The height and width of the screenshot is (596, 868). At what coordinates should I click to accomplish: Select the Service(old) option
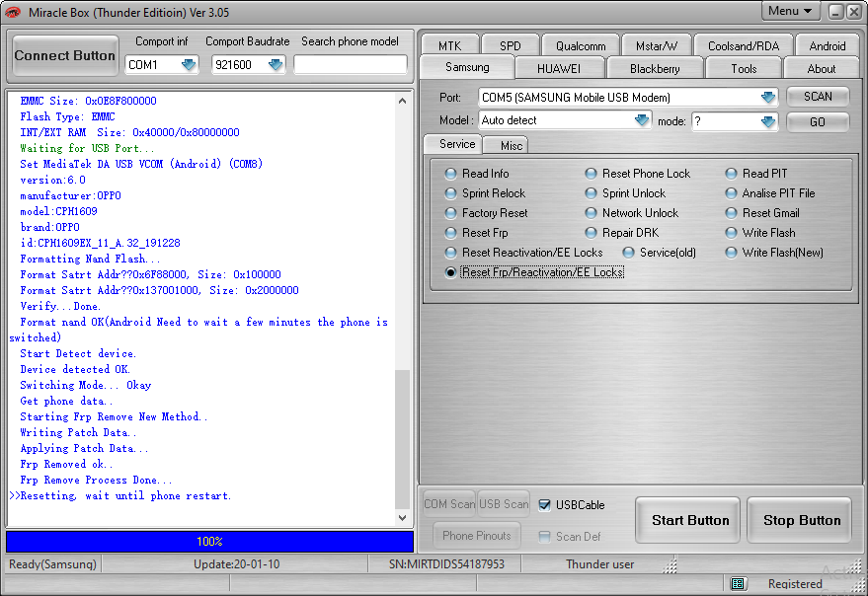pos(660,253)
